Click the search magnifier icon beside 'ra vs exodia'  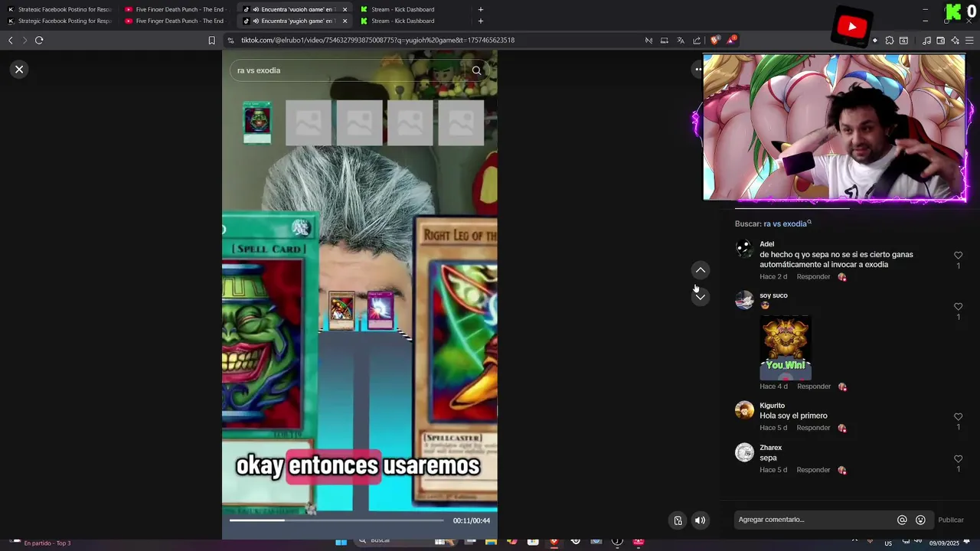point(476,70)
